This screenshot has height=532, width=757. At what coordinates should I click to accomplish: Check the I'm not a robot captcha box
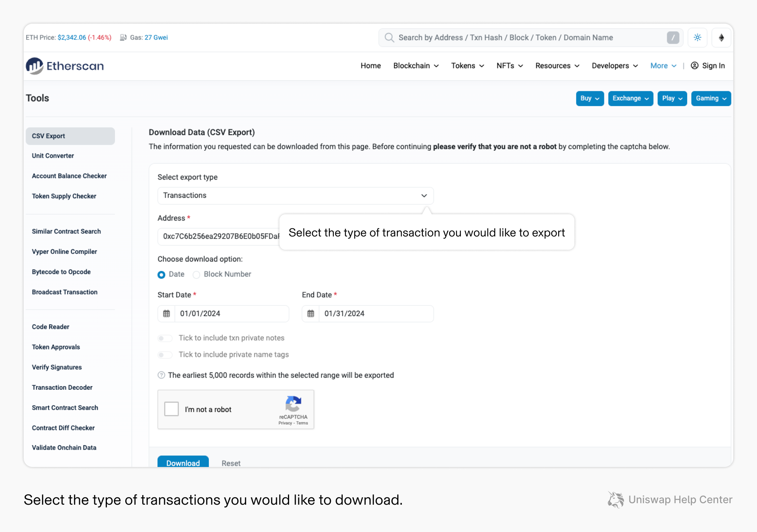click(172, 409)
